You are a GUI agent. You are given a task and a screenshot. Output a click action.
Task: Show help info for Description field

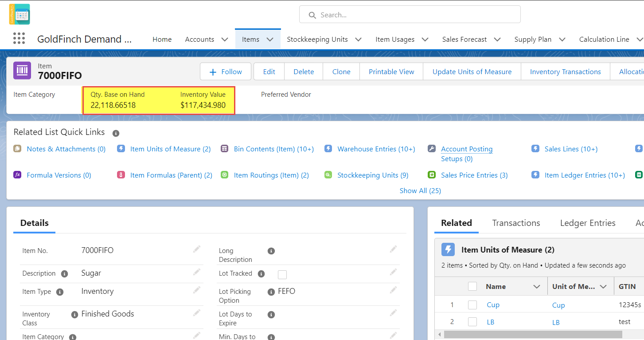point(64,274)
